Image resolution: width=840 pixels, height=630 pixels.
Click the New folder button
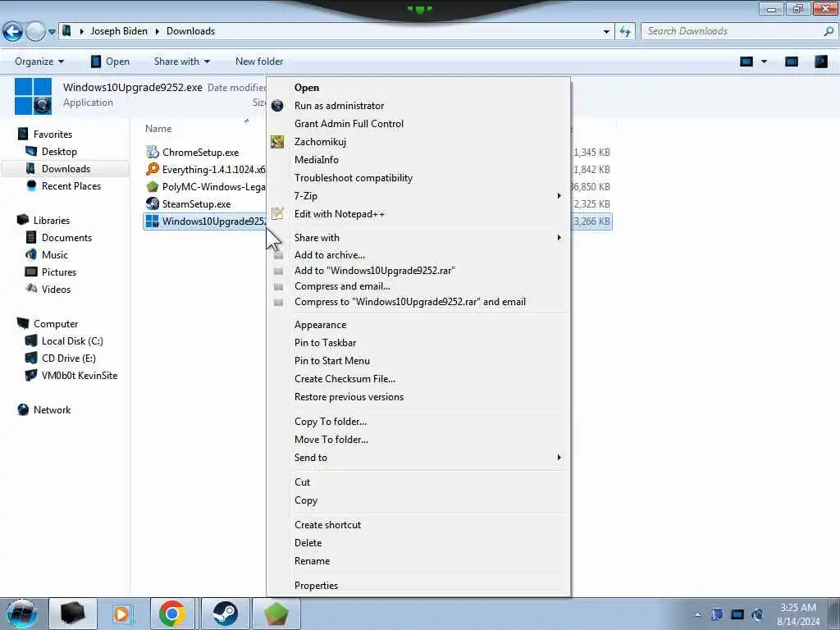click(259, 62)
